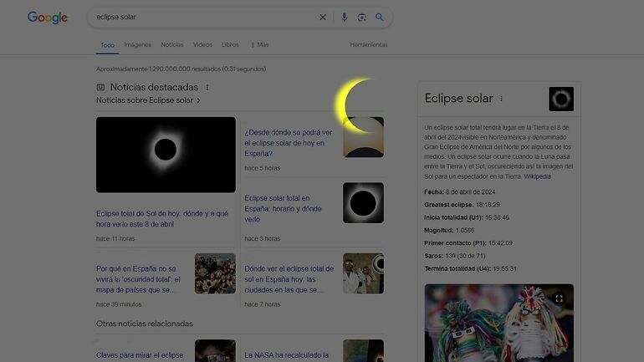Start voice search with the microphone icon
Viewport: 644px width, 362px height.
[345, 18]
